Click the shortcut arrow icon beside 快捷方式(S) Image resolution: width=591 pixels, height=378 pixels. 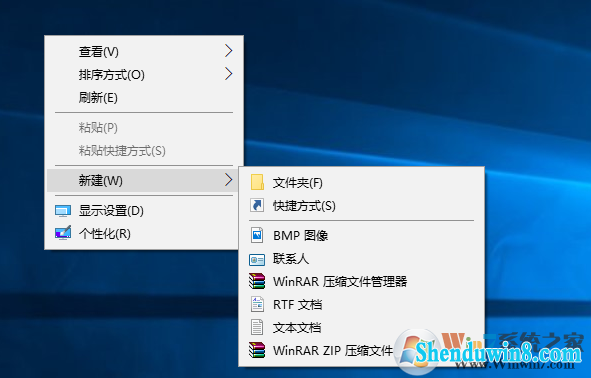coord(257,205)
